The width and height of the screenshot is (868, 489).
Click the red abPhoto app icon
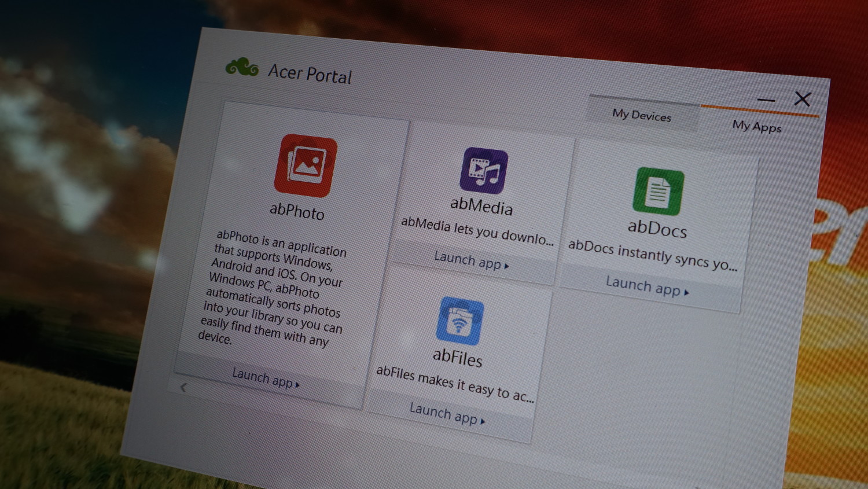click(306, 166)
